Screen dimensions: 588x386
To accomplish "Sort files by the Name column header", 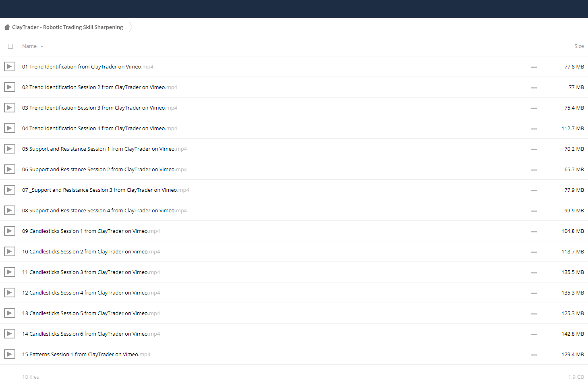I will pos(29,46).
